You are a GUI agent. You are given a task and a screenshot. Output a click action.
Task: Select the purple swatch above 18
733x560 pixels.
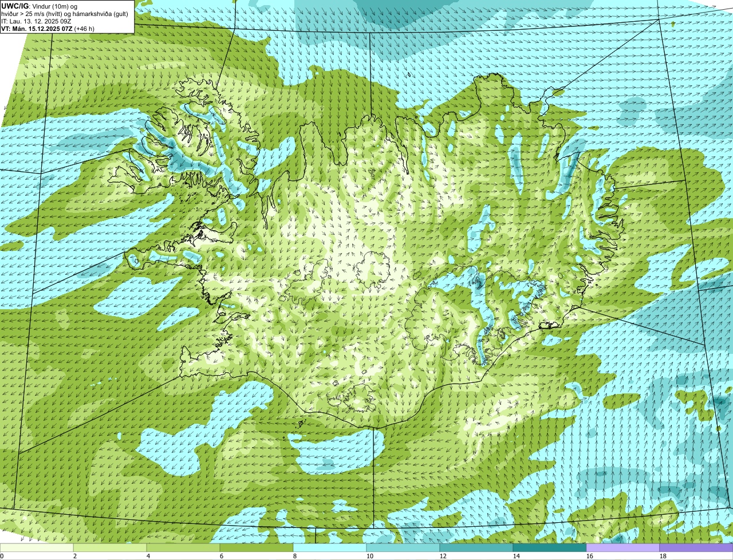(696, 547)
